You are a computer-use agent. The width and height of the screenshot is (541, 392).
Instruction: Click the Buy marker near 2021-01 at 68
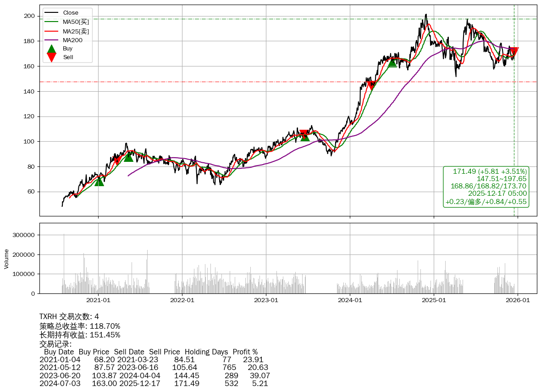pos(99,182)
